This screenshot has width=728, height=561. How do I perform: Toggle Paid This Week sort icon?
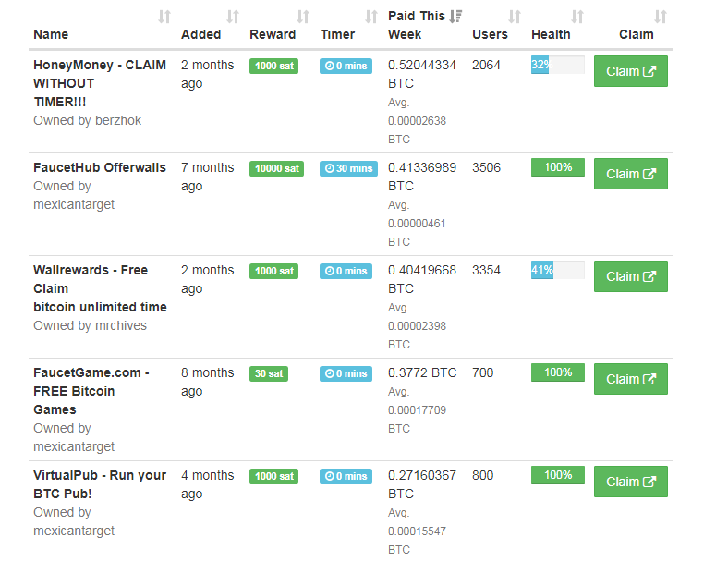pos(455,16)
